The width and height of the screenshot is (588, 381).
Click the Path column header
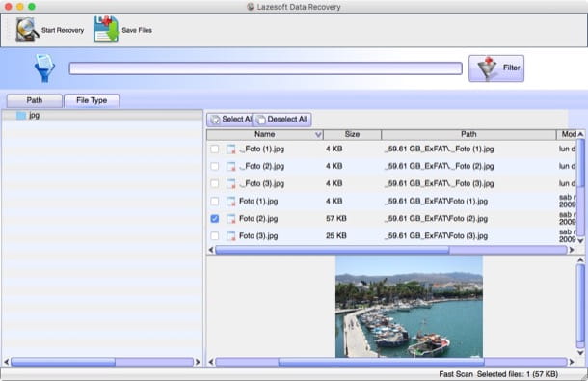pos(468,134)
